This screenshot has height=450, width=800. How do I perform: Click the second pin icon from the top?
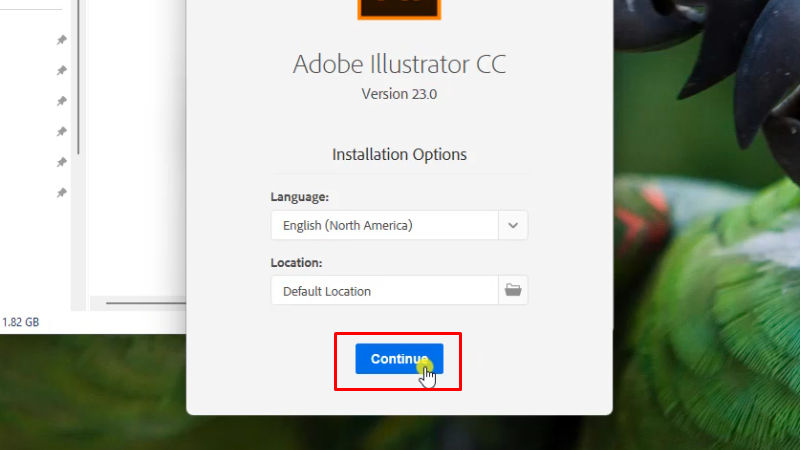click(x=61, y=71)
